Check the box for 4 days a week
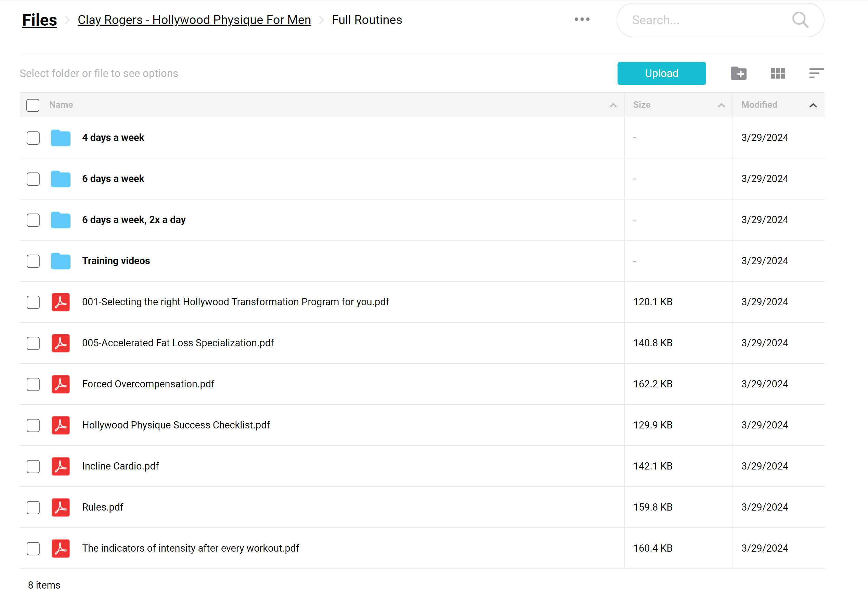The width and height of the screenshot is (868, 592). (33, 138)
